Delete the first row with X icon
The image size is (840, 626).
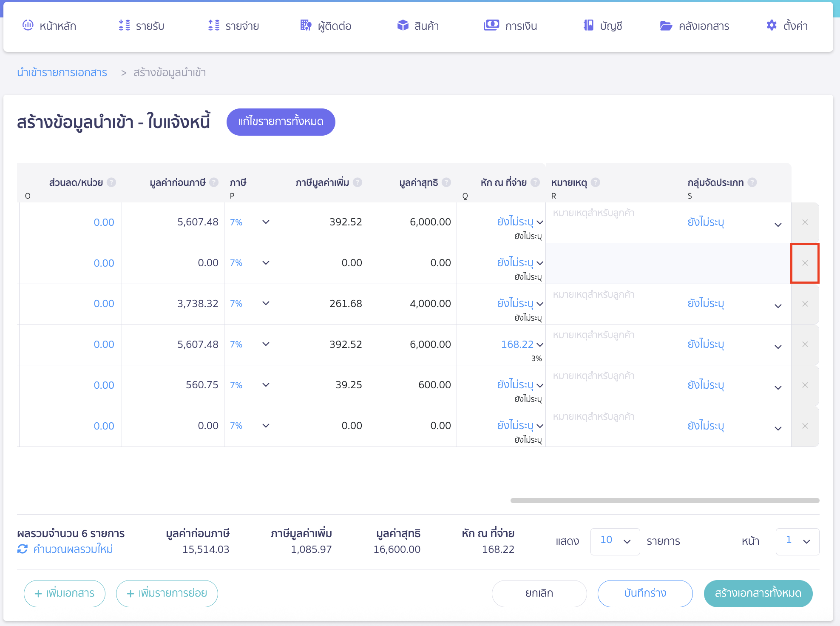coord(805,222)
